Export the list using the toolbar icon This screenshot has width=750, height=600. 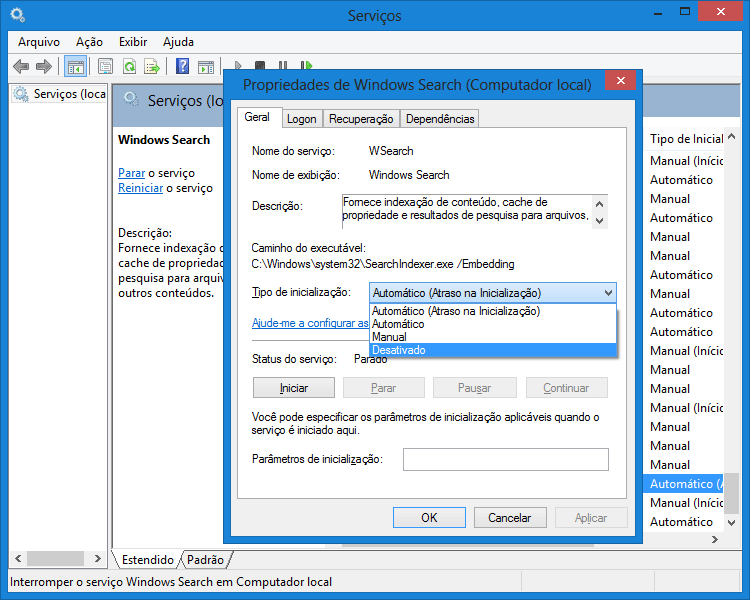[152, 66]
